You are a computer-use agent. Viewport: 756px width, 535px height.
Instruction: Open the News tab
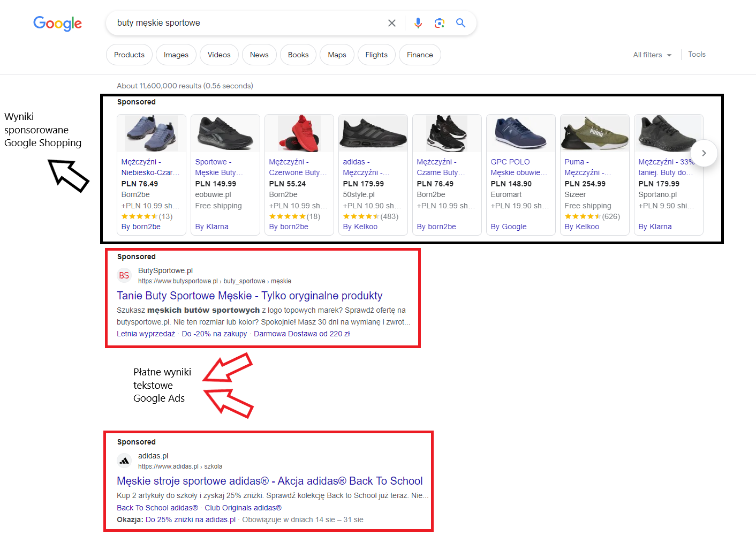259,55
